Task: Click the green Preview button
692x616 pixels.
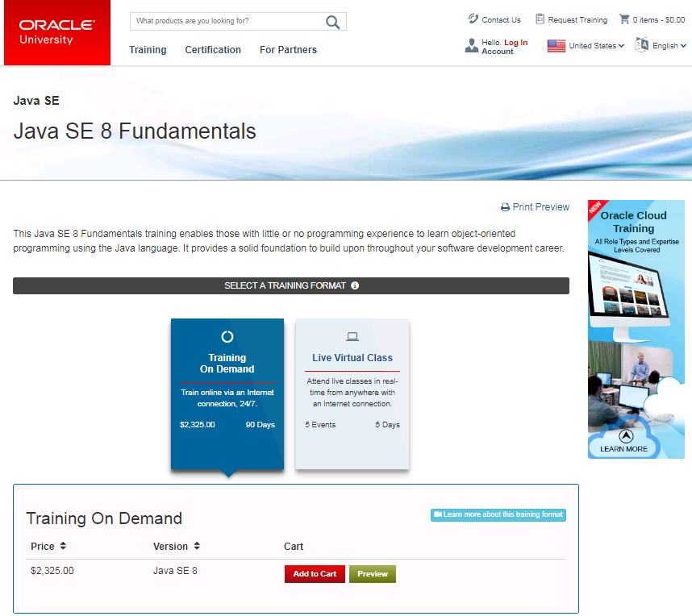Action: pyautogui.click(x=373, y=573)
